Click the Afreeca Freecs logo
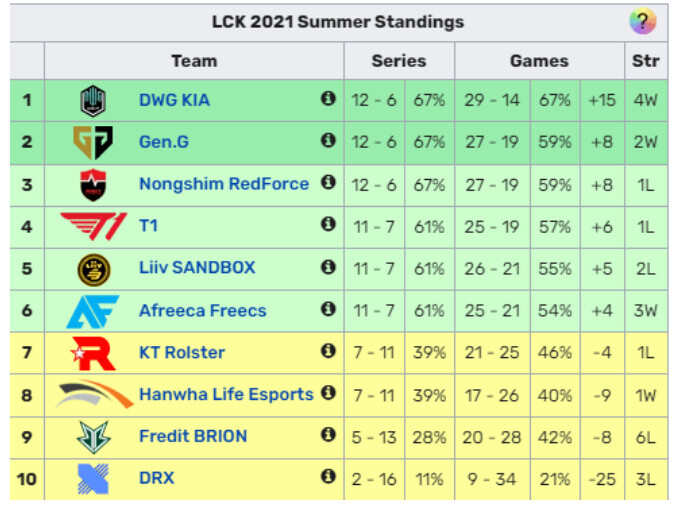 coord(93,310)
